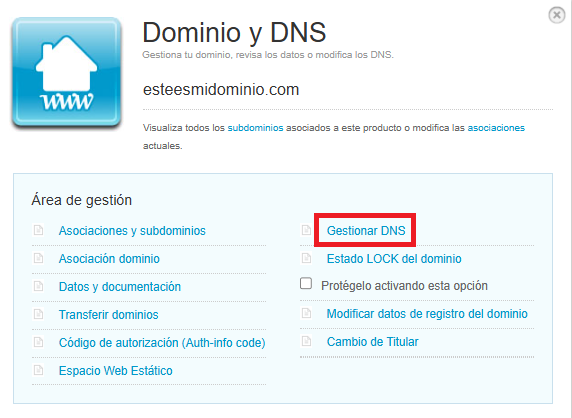572x418 pixels.
Task: Open Asociaciones y subdominios
Action: (132, 231)
